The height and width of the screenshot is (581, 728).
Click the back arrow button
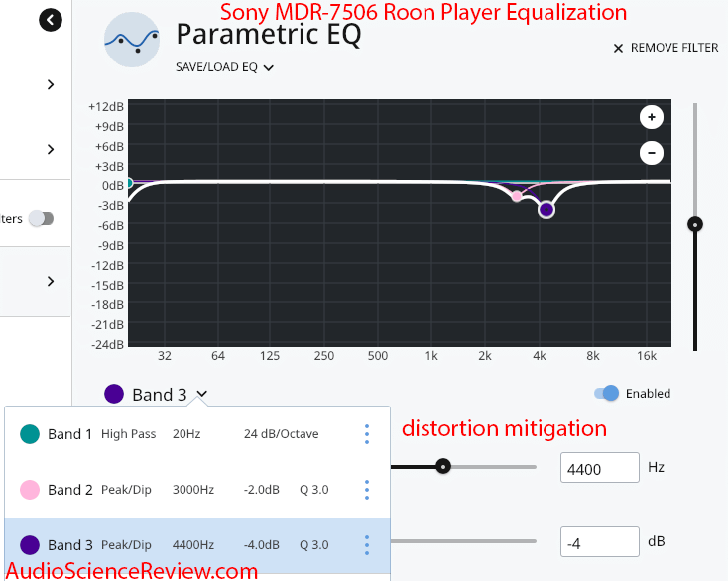[51, 20]
